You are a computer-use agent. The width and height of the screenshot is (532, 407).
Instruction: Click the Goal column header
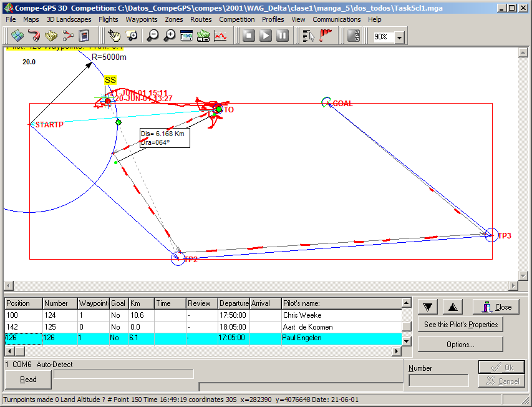[x=119, y=303]
